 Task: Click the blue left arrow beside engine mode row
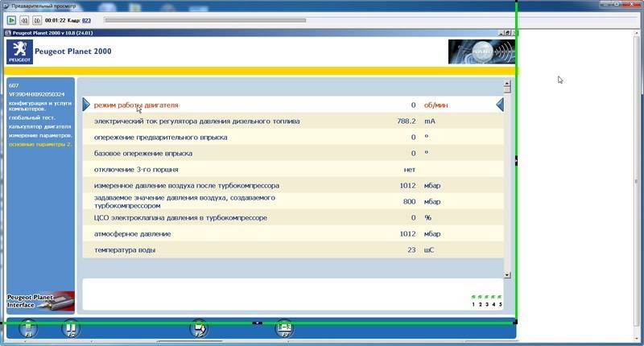pos(87,105)
